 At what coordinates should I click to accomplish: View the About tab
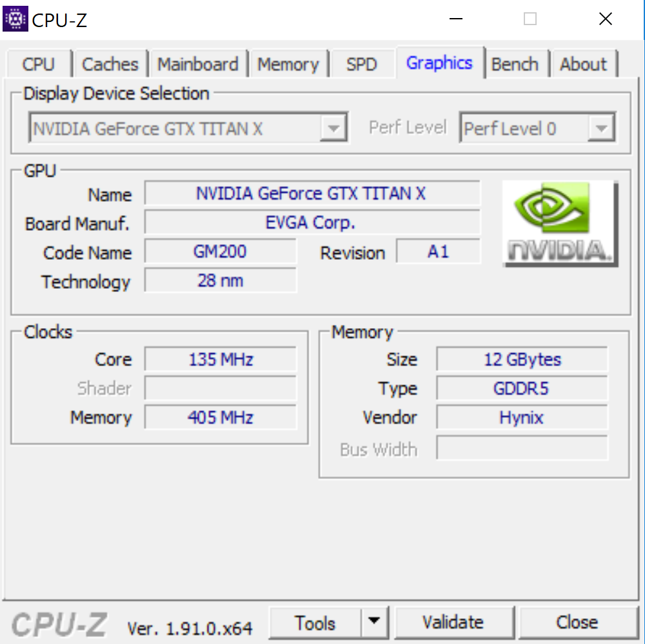583,64
